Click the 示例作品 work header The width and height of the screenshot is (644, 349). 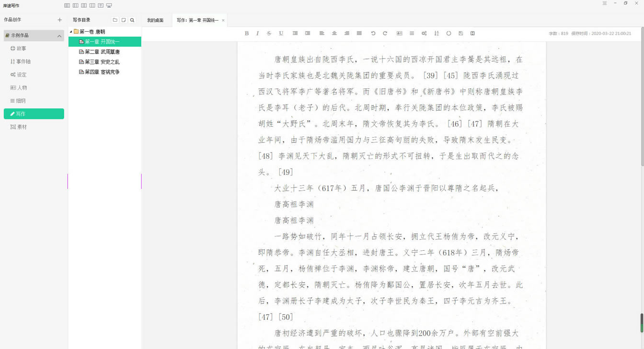[x=34, y=35]
